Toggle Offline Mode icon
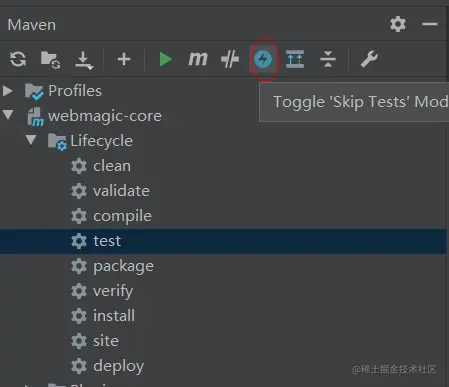This screenshot has width=449, height=387. point(230,59)
